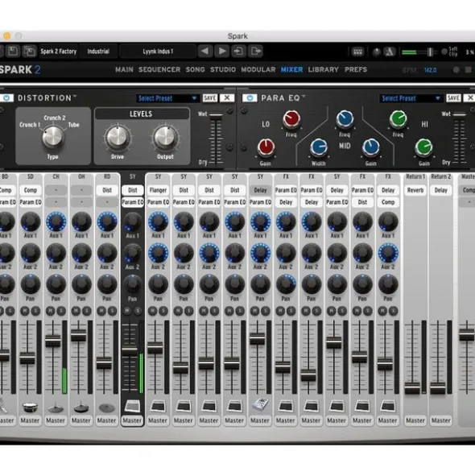
Task: Click the export project icon
Action: click(x=255, y=51)
